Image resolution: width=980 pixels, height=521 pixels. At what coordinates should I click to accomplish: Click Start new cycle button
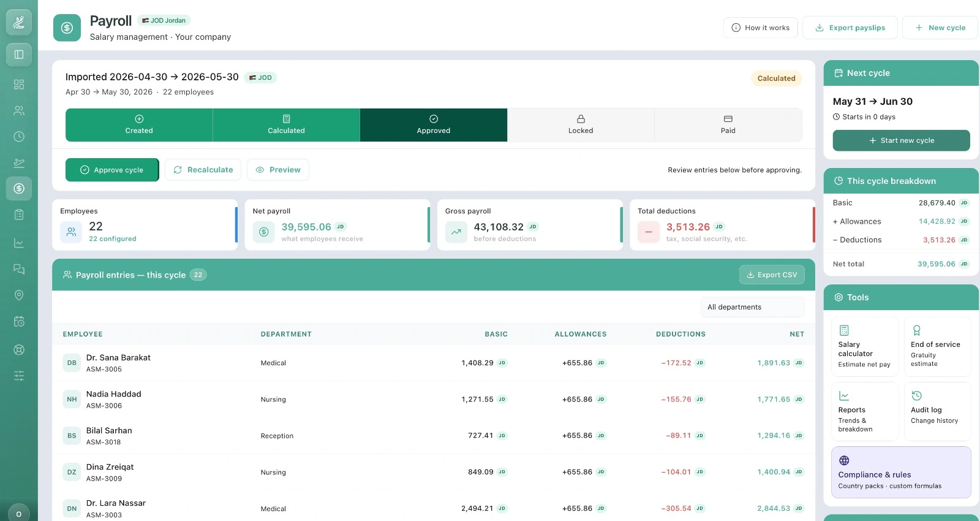coord(902,140)
